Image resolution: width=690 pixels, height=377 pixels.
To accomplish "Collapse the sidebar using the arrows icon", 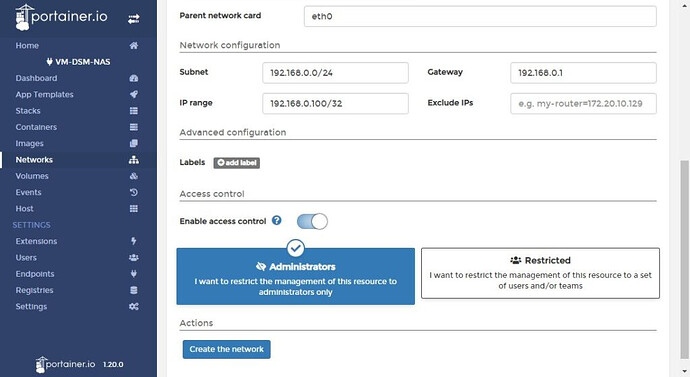I will tap(134, 19).
